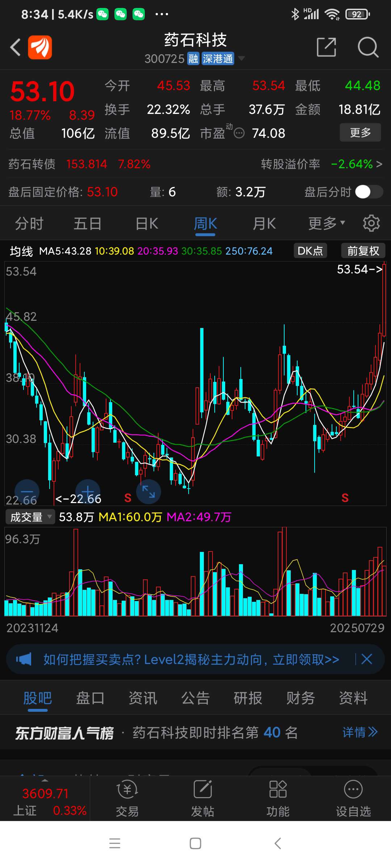Switch to the 资料 tab
The height and width of the screenshot is (868, 391).
click(x=353, y=698)
